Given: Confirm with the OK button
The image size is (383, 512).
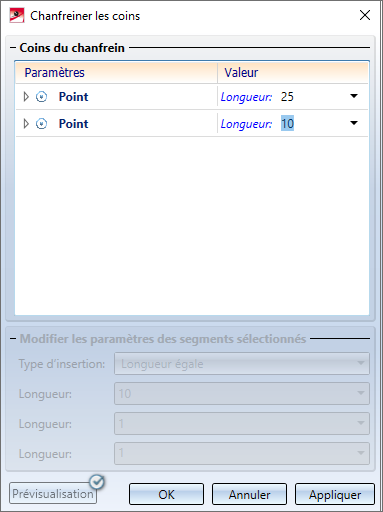Looking at the screenshot, I should pos(166,494).
